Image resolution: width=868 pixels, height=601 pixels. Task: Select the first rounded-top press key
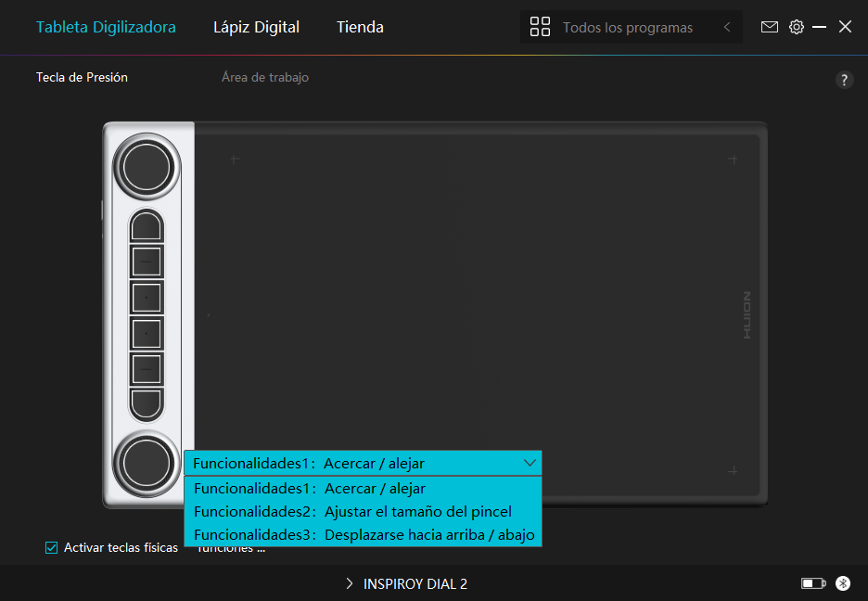pyautogui.click(x=147, y=225)
